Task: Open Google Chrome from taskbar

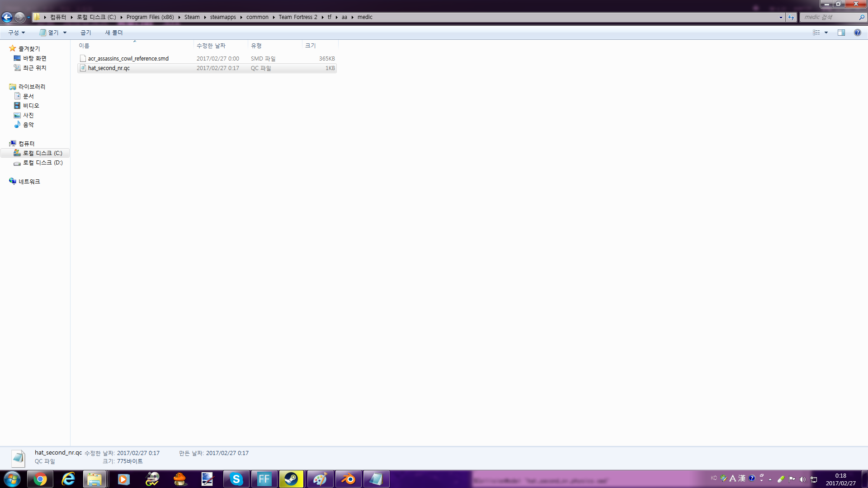Action: tap(40, 479)
